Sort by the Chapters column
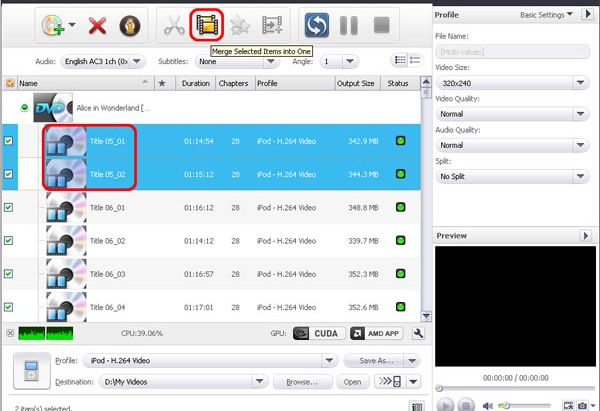Image resolution: width=600 pixels, height=411 pixels. click(233, 83)
